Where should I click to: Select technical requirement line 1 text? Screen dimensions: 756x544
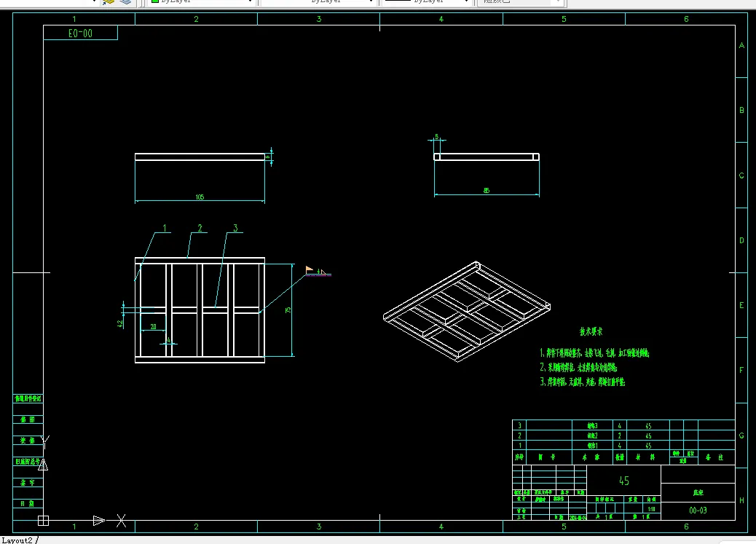point(594,353)
